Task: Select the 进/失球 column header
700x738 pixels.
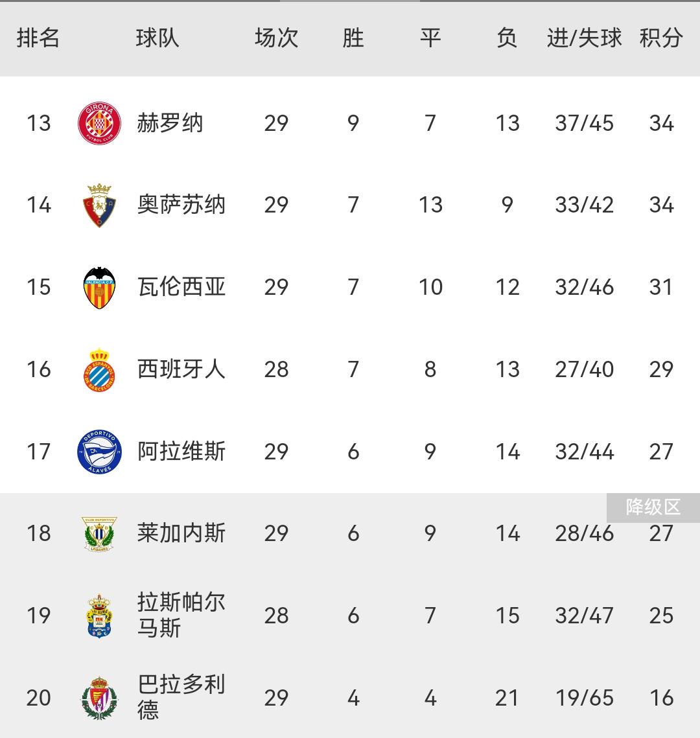Action: [x=584, y=38]
